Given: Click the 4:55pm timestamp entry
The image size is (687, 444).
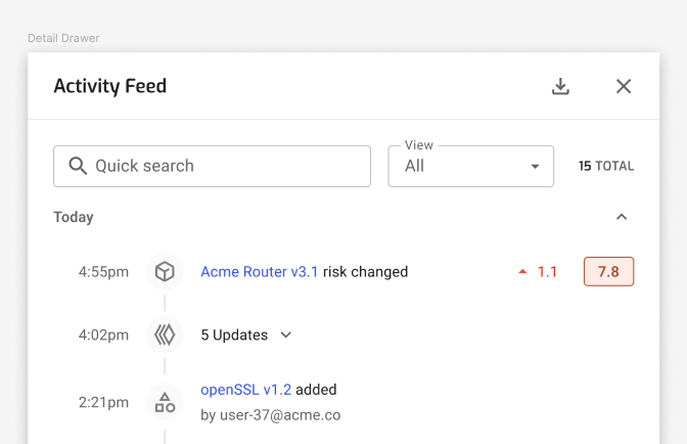Looking at the screenshot, I should 104,272.
